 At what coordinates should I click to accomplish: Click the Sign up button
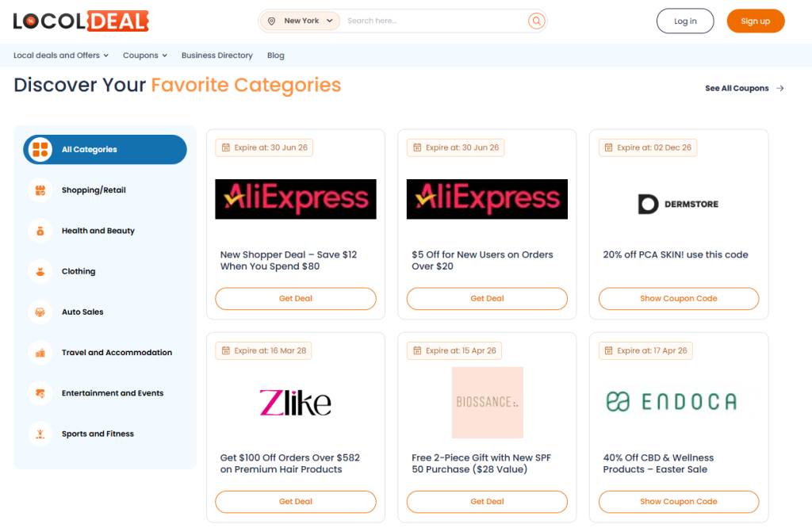pyautogui.click(x=755, y=21)
